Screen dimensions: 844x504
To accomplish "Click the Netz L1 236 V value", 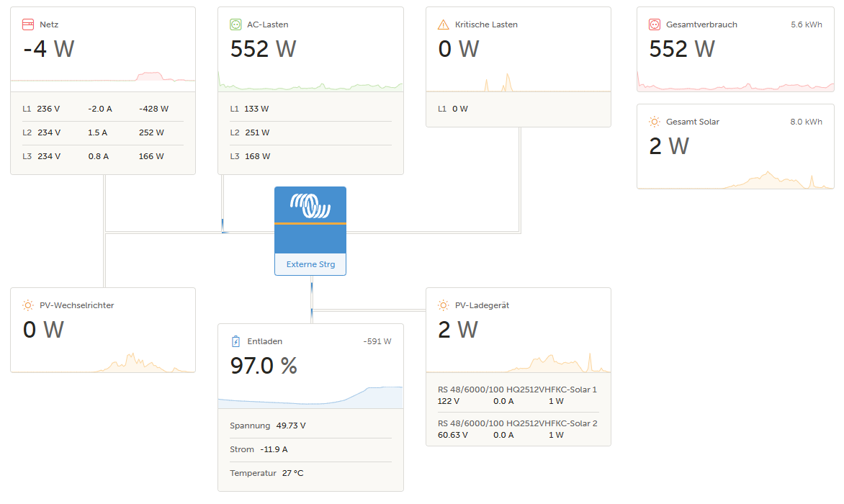I will coord(48,109).
